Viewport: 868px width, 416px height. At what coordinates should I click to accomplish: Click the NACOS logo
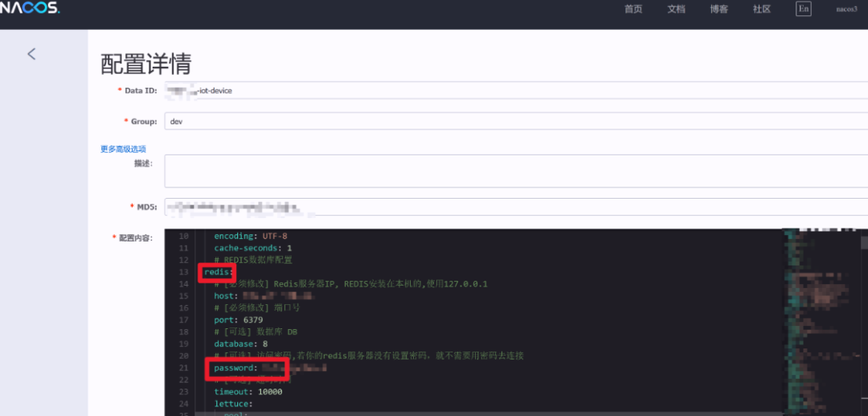click(30, 8)
